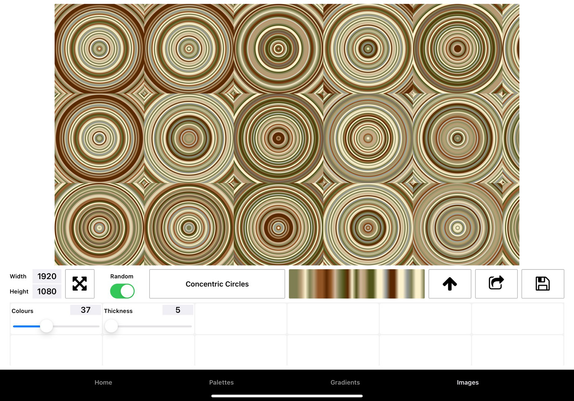Adjust the Thickness slider
Viewport: 574px width, 401px height.
(148, 326)
